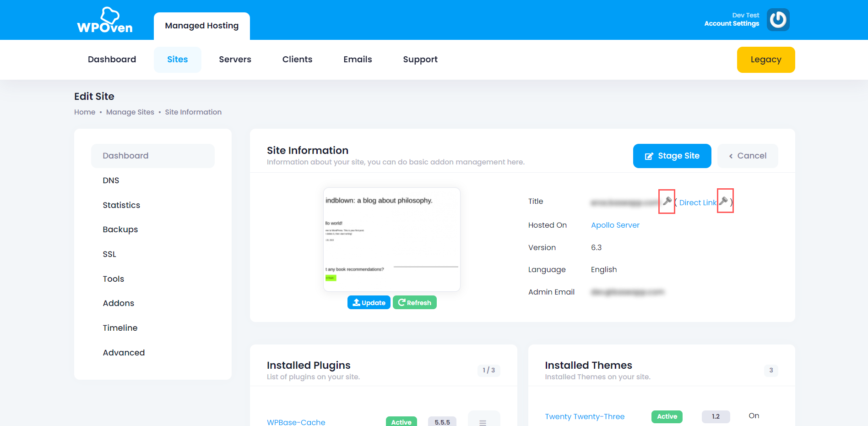Click the Stage Site button
The image size is (868, 426).
(x=672, y=156)
